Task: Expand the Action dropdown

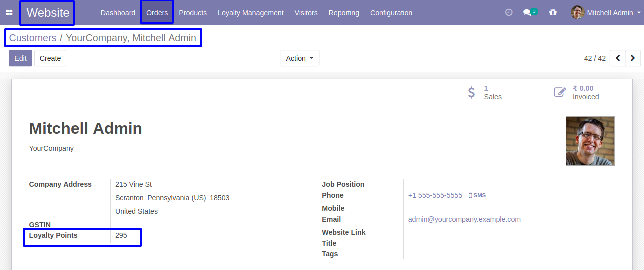Action: [300, 58]
